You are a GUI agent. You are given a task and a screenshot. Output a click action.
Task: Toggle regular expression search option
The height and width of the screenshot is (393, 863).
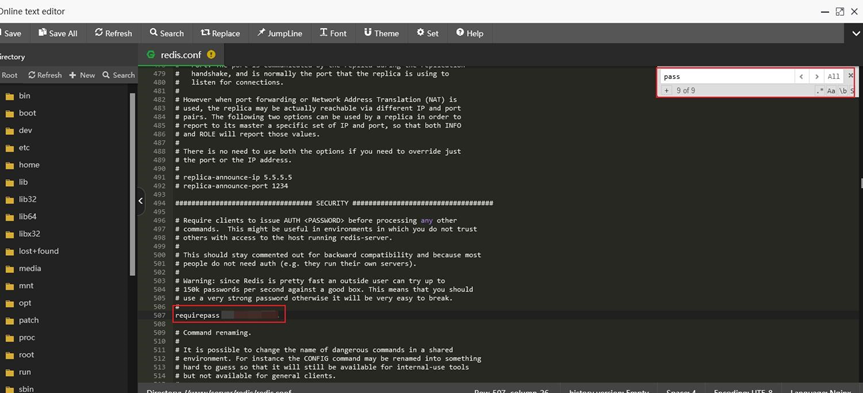[820, 91]
